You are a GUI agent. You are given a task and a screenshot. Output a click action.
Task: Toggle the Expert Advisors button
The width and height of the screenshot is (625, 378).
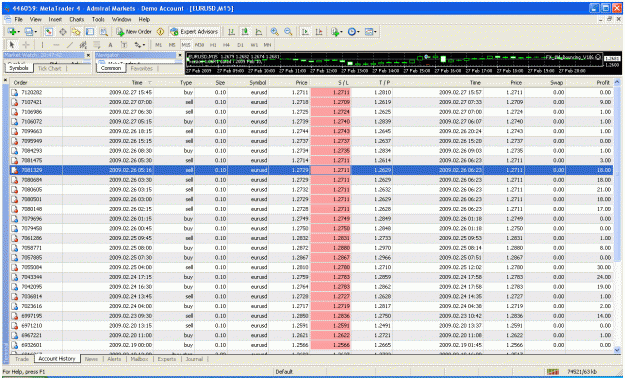click(x=194, y=32)
